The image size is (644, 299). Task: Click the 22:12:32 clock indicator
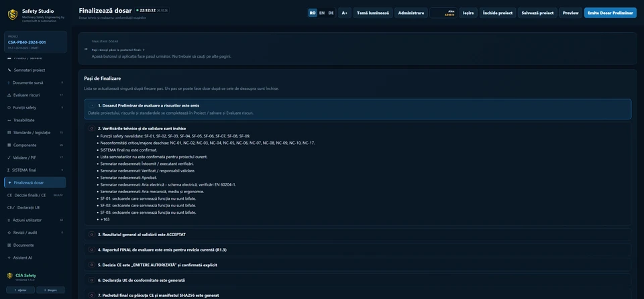click(x=152, y=10)
